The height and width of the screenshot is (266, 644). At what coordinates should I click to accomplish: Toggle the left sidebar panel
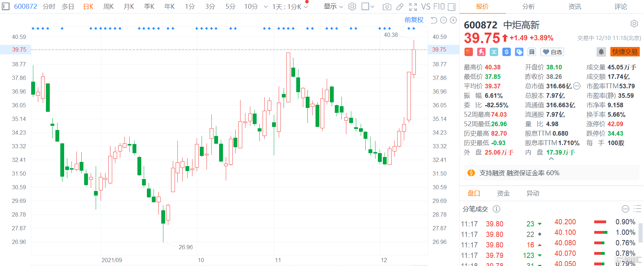[x=6, y=7]
